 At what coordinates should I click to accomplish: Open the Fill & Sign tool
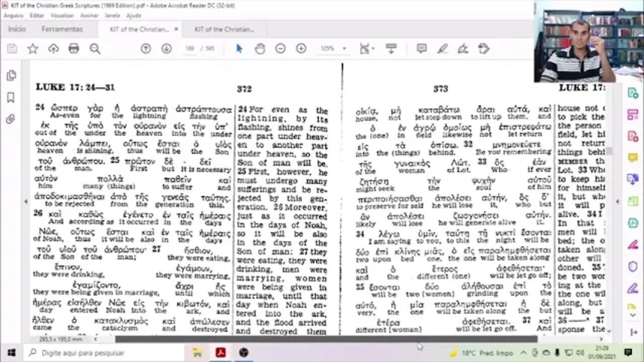click(x=632, y=245)
